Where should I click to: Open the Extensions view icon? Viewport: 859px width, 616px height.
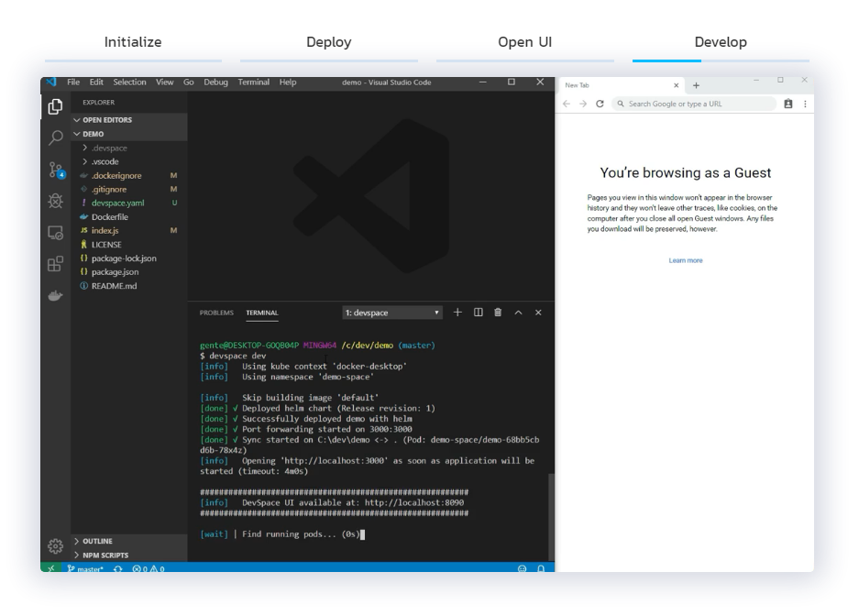[x=55, y=264]
